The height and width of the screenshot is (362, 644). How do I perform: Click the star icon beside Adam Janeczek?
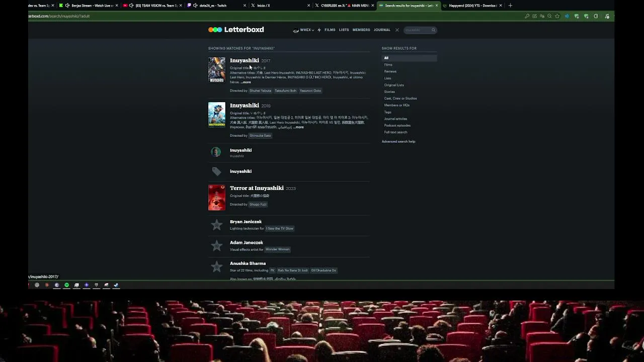(216, 245)
